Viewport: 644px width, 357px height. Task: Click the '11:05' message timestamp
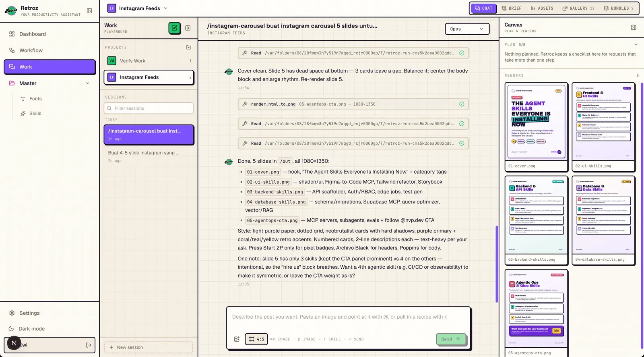(x=243, y=284)
